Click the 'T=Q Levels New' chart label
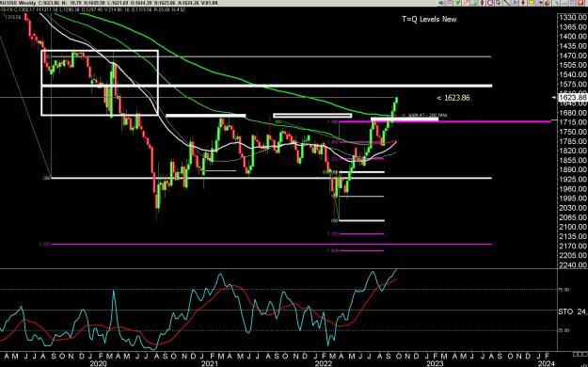This screenshot has width=588, height=367. (x=429, y=19)
